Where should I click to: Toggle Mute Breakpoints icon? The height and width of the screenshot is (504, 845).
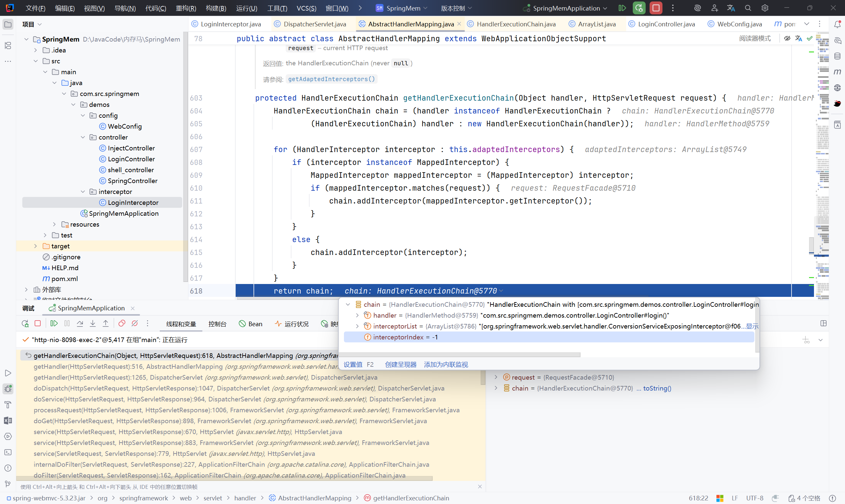click(x=135, y=323)
